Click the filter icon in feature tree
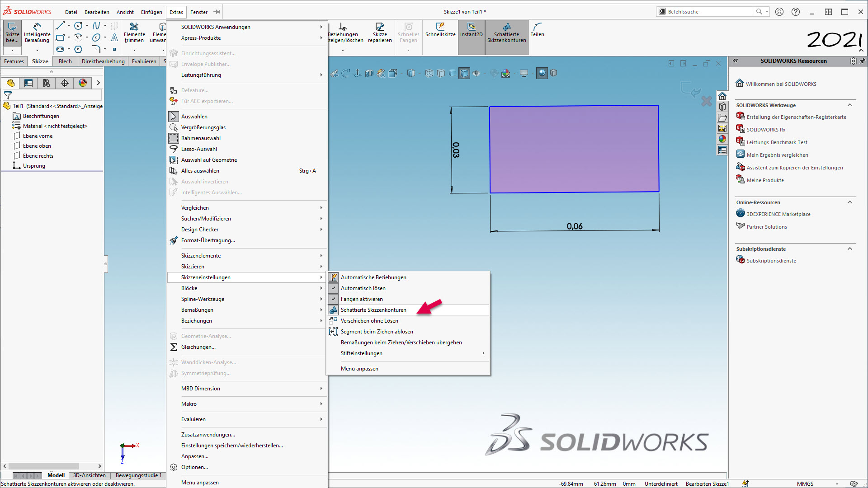The image size is (868, 488). click(8, 95)
